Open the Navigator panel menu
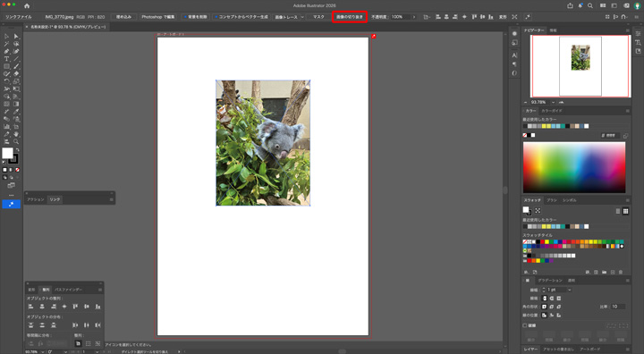644x354 pixels. coord(628,30)
